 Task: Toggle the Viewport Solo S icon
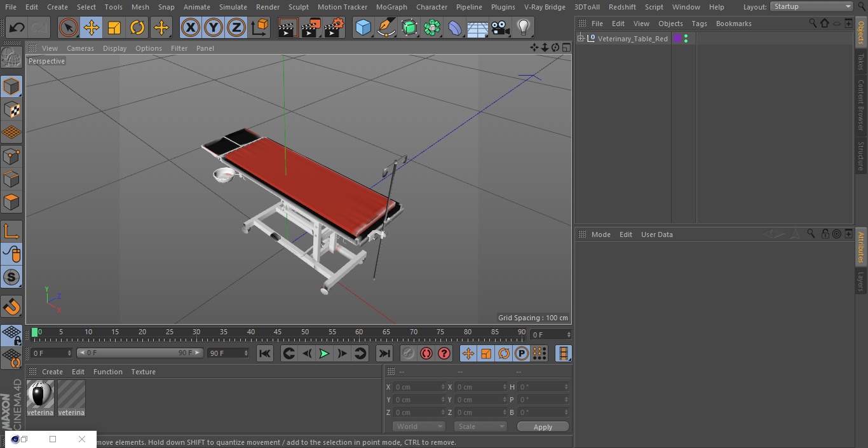pyautogui.click(x=11, y=277)
